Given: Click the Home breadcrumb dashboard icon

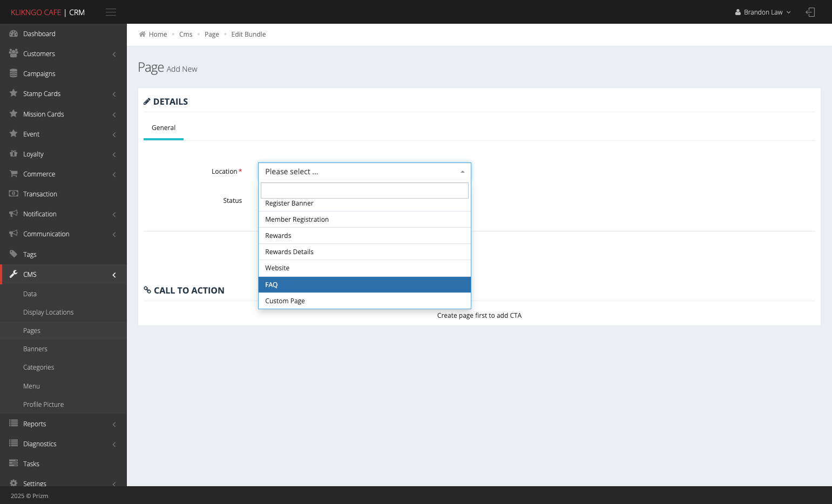Looking at the screenshot, I should point(143,34).
